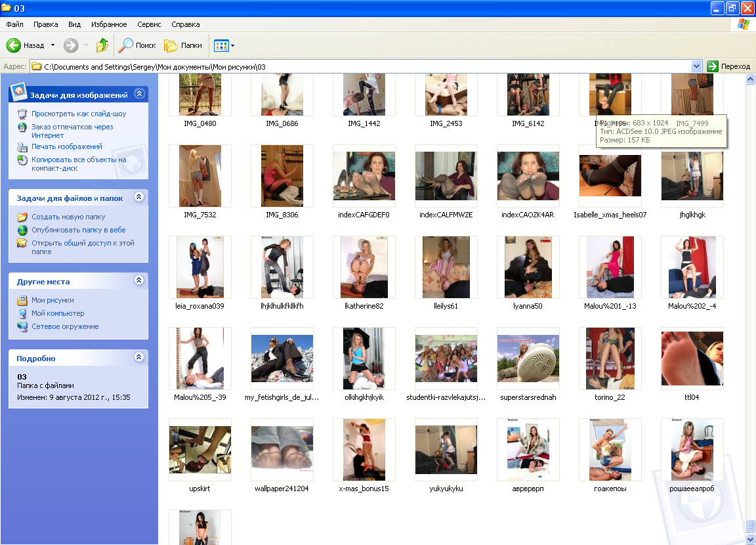Image resolution: width=756 pixels, height=545 pixels.
Task: Click the scrollbar down arrow
Action: (x=750, y=539)
